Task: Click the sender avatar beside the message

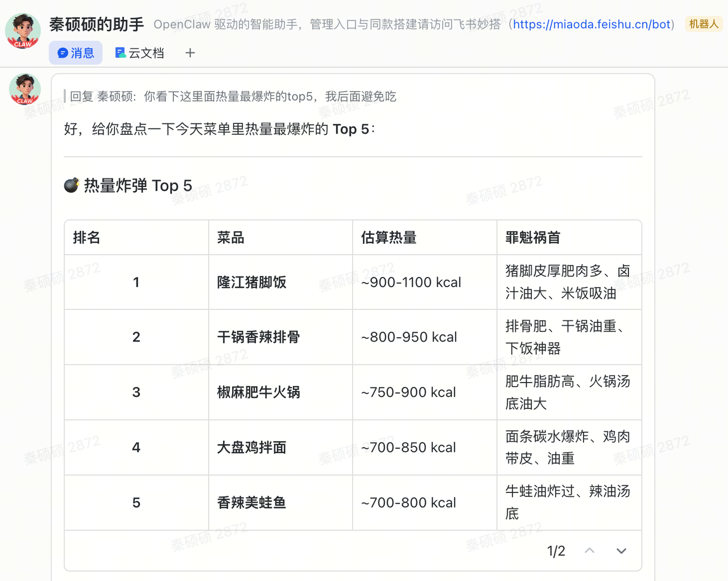Action: coord(25,89)
